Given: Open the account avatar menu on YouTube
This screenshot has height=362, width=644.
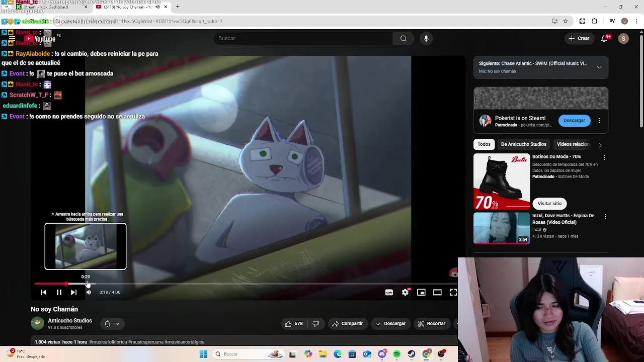Looking at the screenshot, I should 623,39.
